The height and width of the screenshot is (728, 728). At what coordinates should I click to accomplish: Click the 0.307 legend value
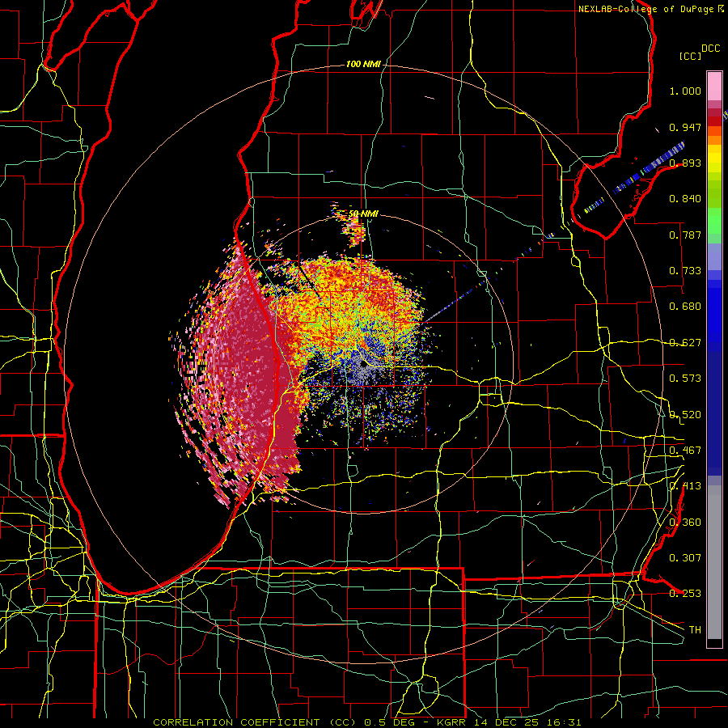point(685,558)
